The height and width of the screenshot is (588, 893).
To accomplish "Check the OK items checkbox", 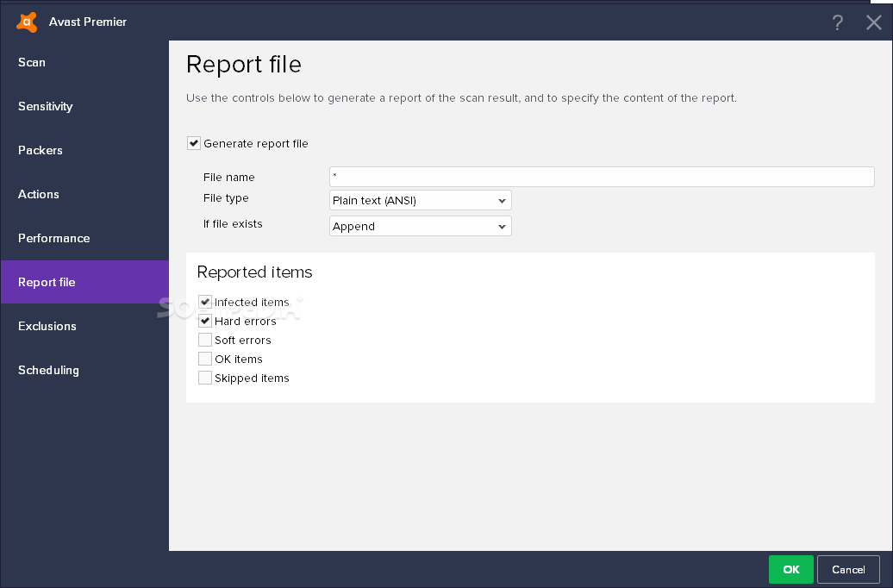I will tap(205, 359).
